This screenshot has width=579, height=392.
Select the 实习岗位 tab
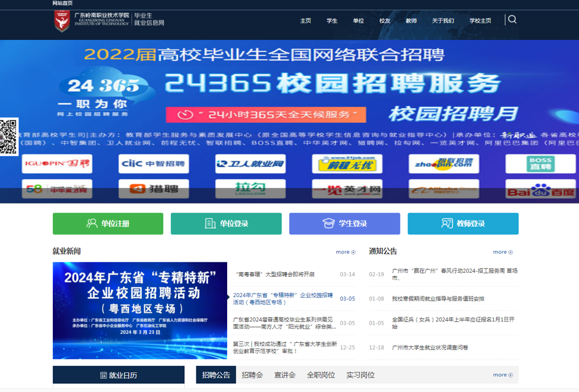pyautogui.click(x=360, y=375)
